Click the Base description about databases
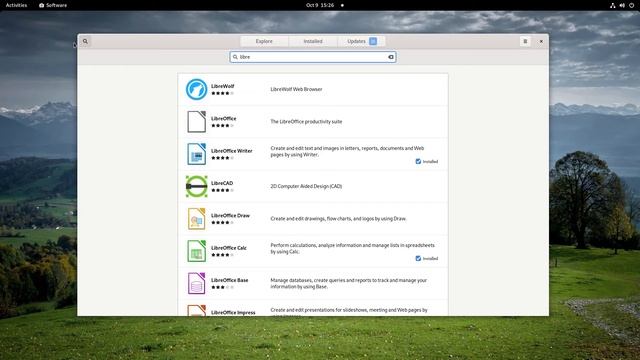 coord(349,283)
